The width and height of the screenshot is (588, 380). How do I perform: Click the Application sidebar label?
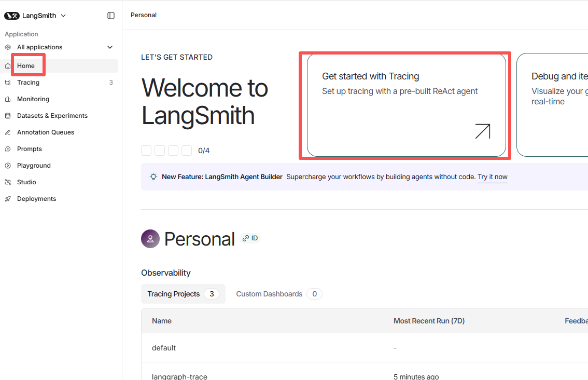21,34
